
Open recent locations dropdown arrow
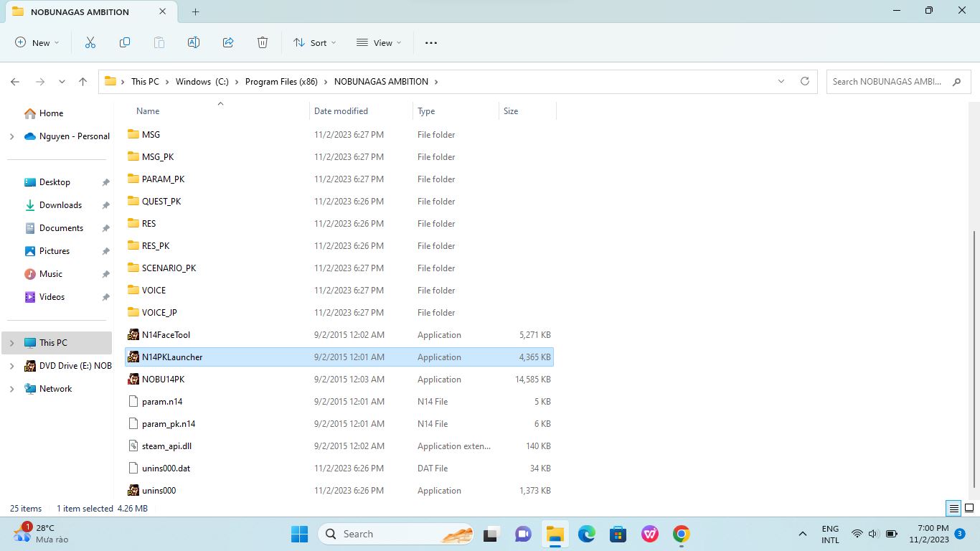click(x=62, y=82)
